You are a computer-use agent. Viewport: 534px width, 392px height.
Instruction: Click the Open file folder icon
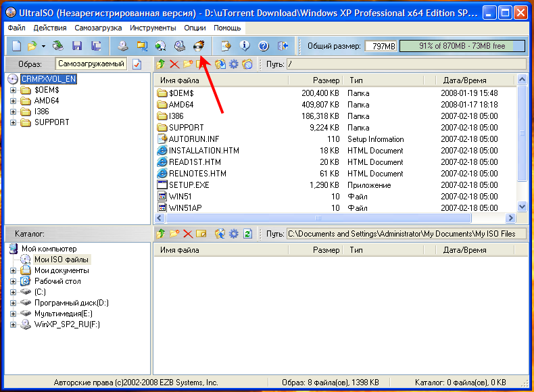[32, 46]
